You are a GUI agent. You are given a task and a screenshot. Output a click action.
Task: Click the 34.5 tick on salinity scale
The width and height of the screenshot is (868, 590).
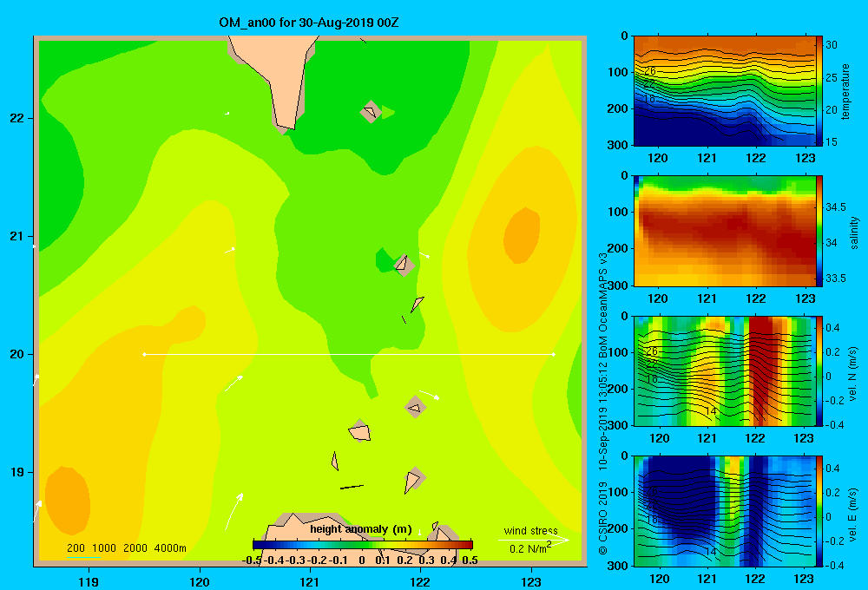(x=835, y=207)
